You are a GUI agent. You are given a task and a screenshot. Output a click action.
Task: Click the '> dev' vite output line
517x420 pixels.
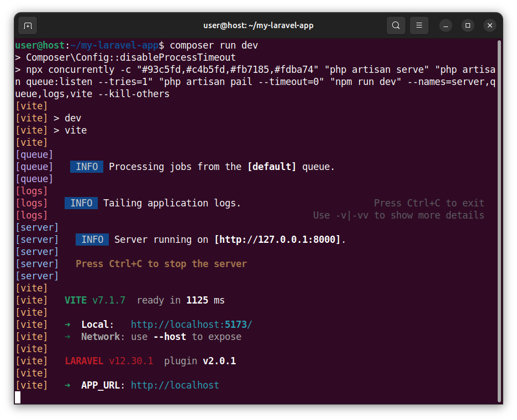click(x=67, y=118)
